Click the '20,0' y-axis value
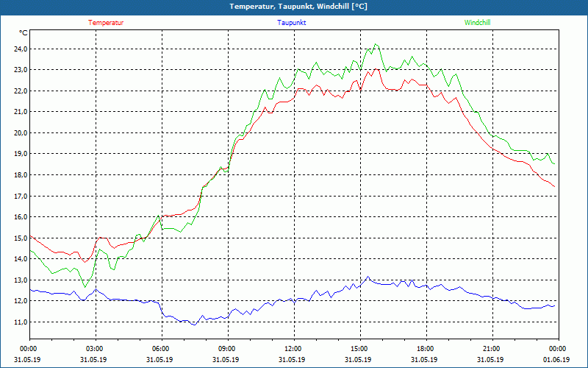This screenshot has height=368, width=588. click(x=21, y=133)
